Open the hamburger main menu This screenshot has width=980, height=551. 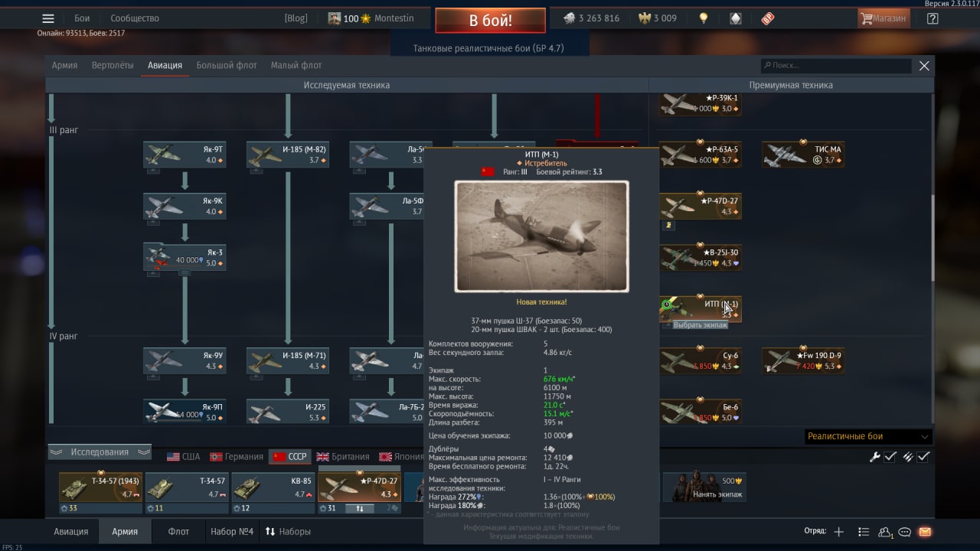(x=48, y=18)
